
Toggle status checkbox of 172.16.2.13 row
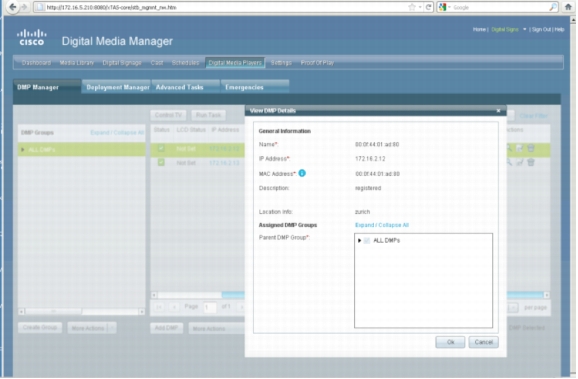coord(161,162)
